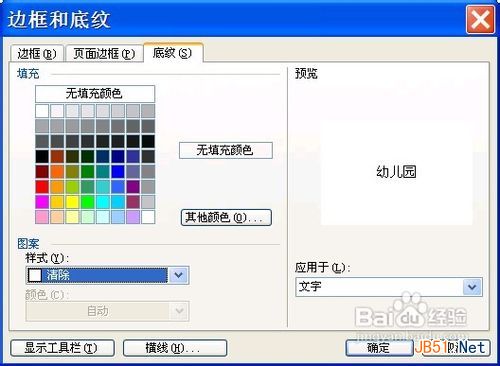Click the 无填充颜色 button above the color grid

(95, 94)
